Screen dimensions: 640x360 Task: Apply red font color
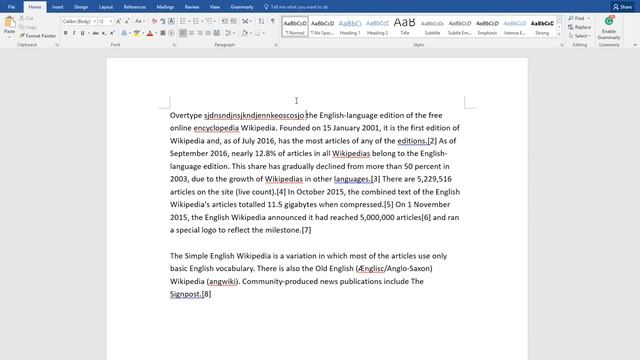(150, 33)
